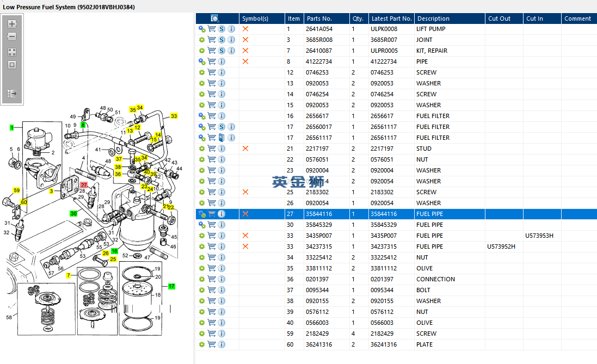Screen dimensions: 597x364
Task: Click gear assembly icon for LIFT PUMP
Action: 202,29
